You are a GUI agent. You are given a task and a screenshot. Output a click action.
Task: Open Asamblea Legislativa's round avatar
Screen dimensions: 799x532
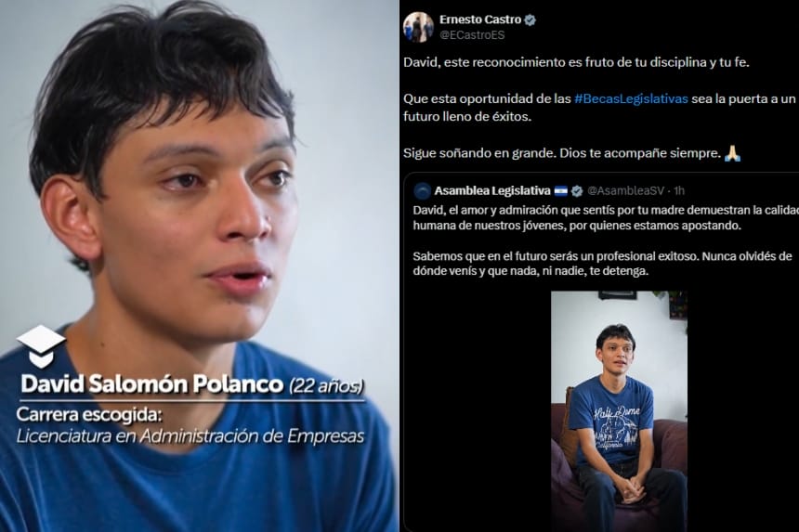point(423,191)
